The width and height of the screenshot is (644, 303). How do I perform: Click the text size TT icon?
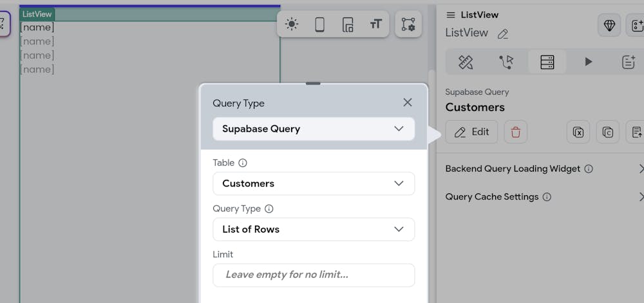(375, 24)
